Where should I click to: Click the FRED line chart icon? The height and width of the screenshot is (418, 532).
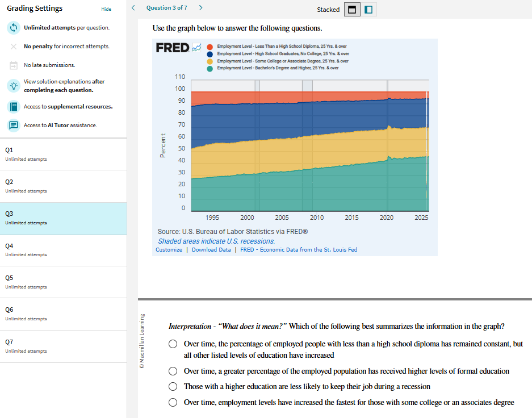(x=196, y=48)
